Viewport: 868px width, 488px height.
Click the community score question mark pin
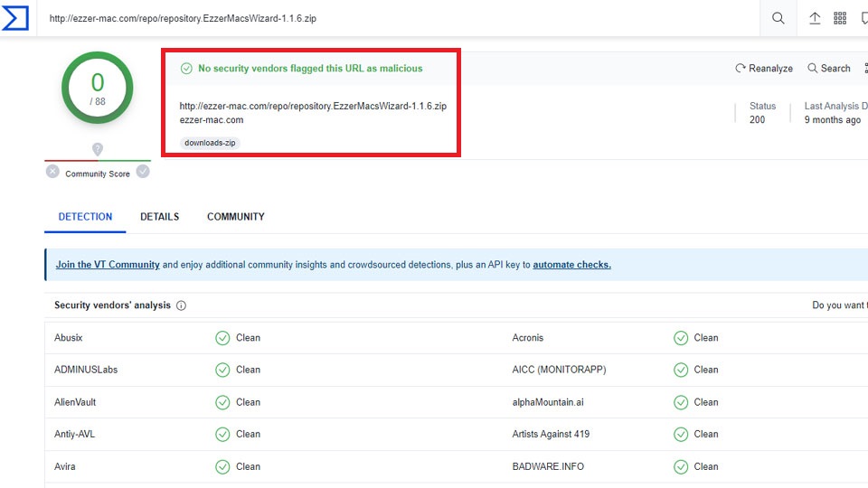click(98, 149)
